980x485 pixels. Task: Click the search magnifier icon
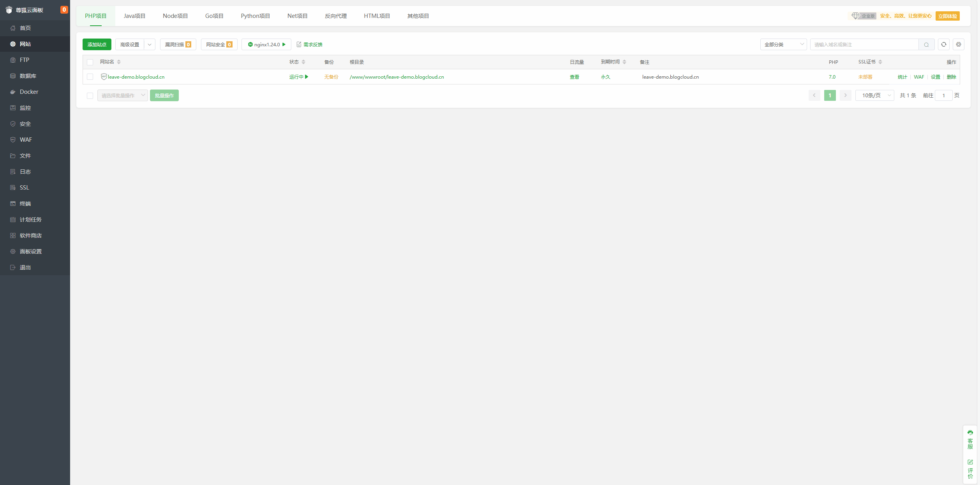coord(926,44)
